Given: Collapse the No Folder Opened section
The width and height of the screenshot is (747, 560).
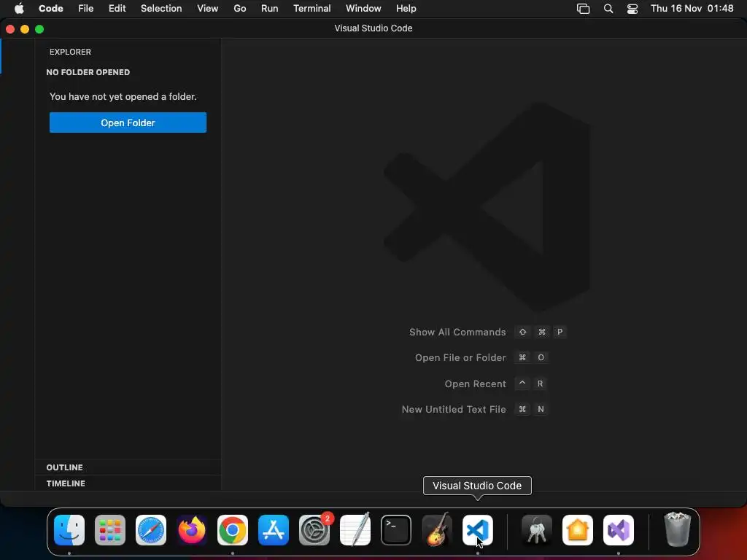Looking at the screenshot, I should point(128,72).
